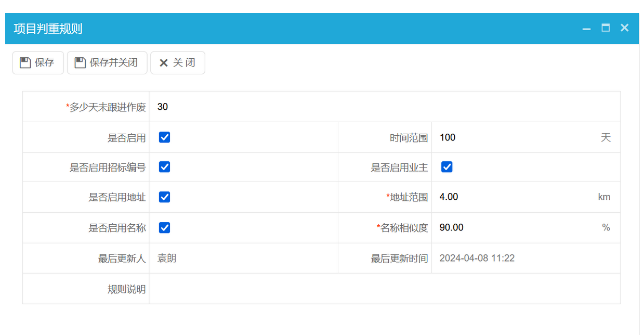Click the maximize icon on the dialog titlebar
The image size is (644, 335).
(x=605, y=28)
